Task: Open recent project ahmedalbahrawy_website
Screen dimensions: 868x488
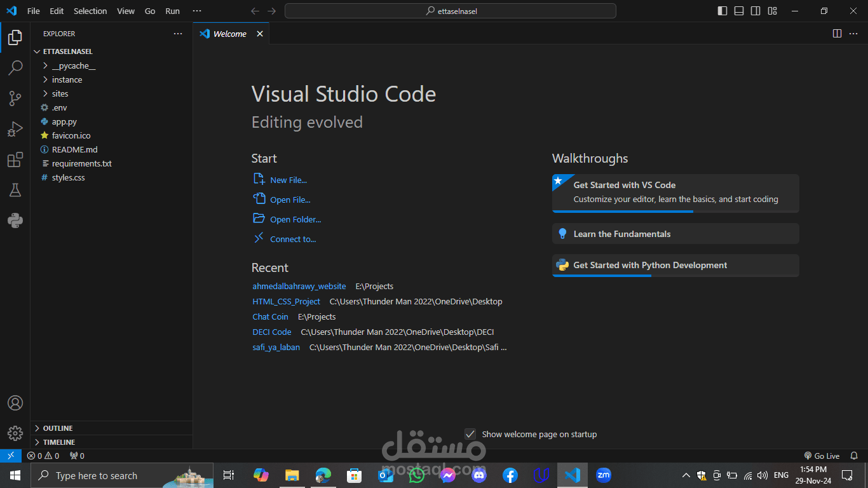Action: pyautogui.click(x=299, y=287)
